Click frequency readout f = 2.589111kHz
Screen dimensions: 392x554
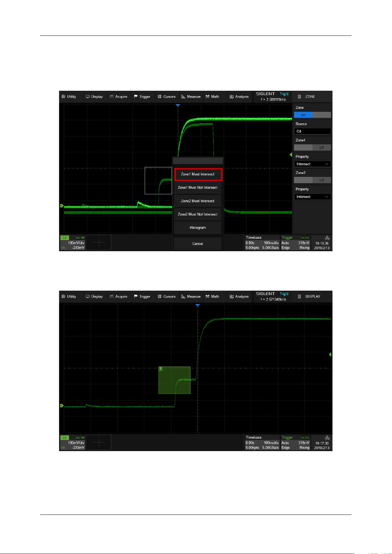pos(273,99)
